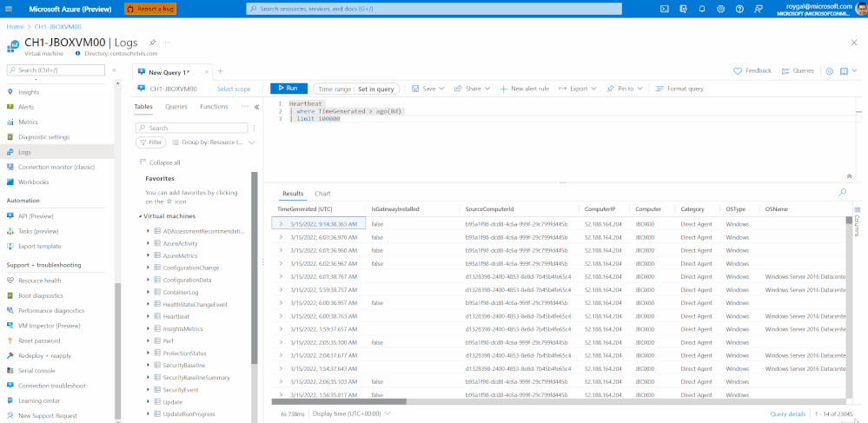Screen dimensions: 868x423
Task: Collapse the query editor using double chevron
Action: click(849, 176)
